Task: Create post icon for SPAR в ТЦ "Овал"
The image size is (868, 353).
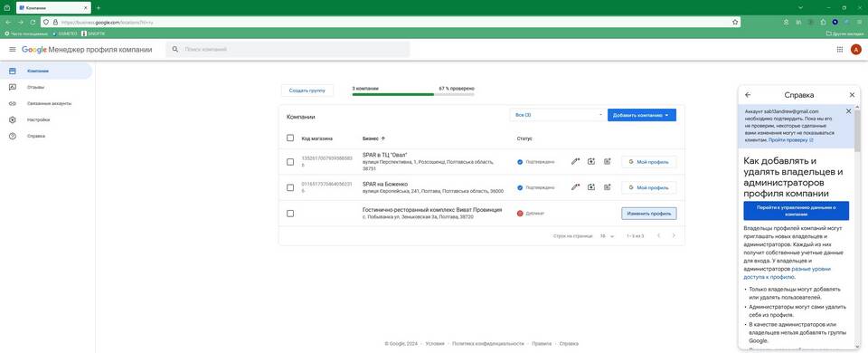Action: [608, 162]
